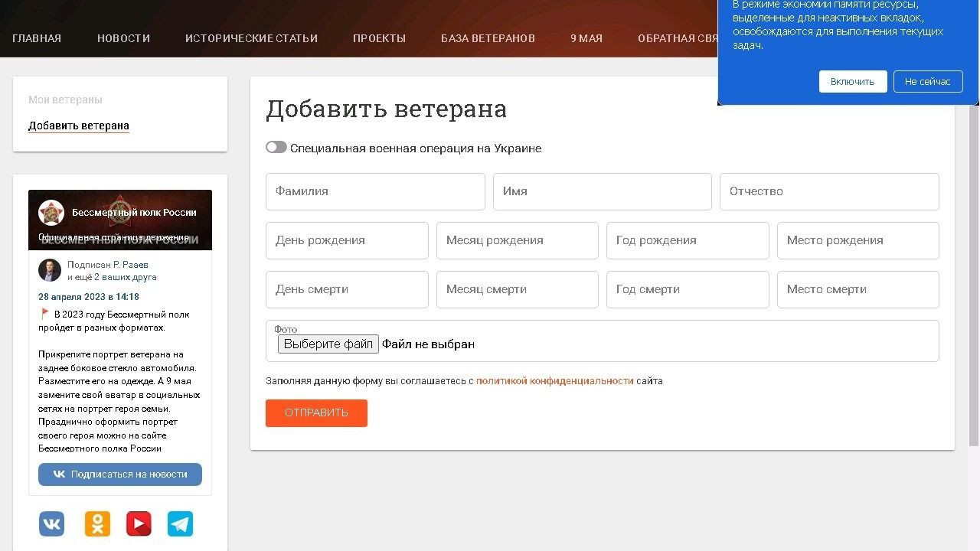980x551 pixels.
Task: Click the Месяц рождения field
Action: pos(517,240)
